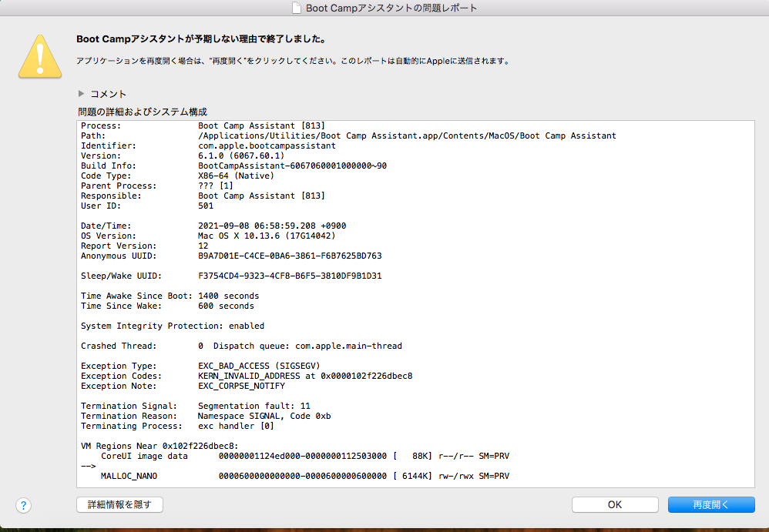Click Terminating Process 'exc handler [0]'
The image size is (769, 532).
tap(236, 427)
